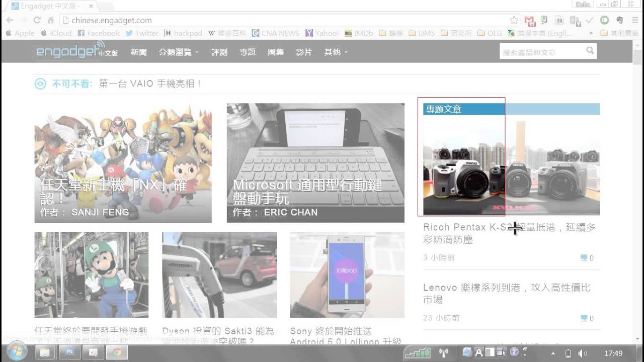Click the page vertical scrollbar thumb
Image resolution: width=644 pixels, height=362 pixels.
point(638,58)
